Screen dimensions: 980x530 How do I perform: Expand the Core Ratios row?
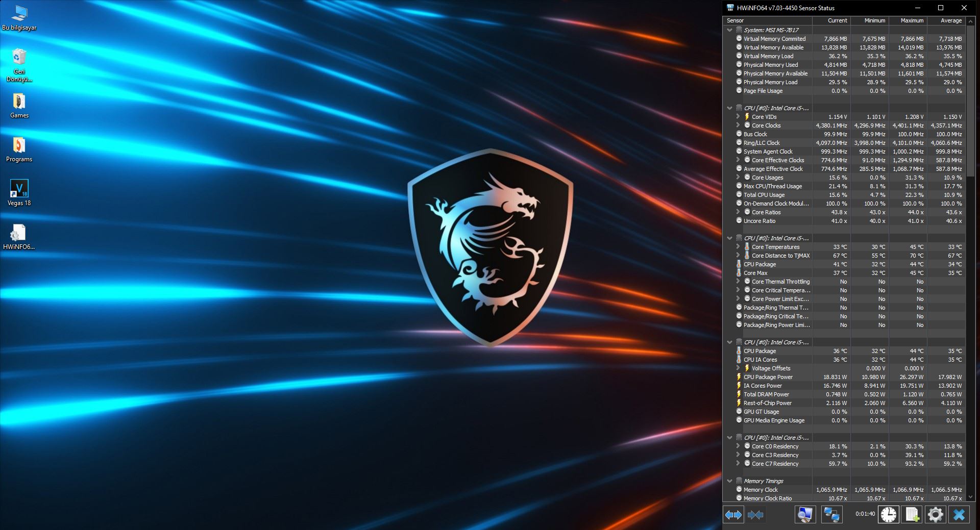[x=738, y=212]
